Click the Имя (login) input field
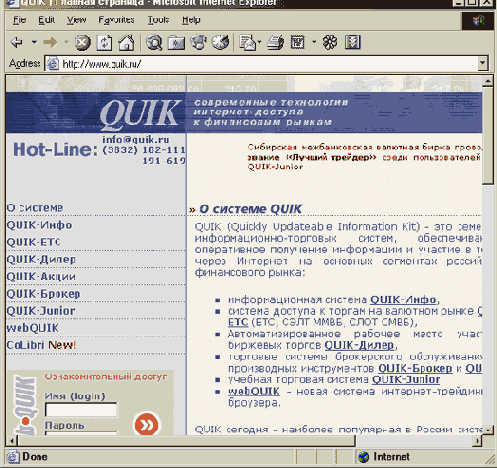 [x=81, y=410]
